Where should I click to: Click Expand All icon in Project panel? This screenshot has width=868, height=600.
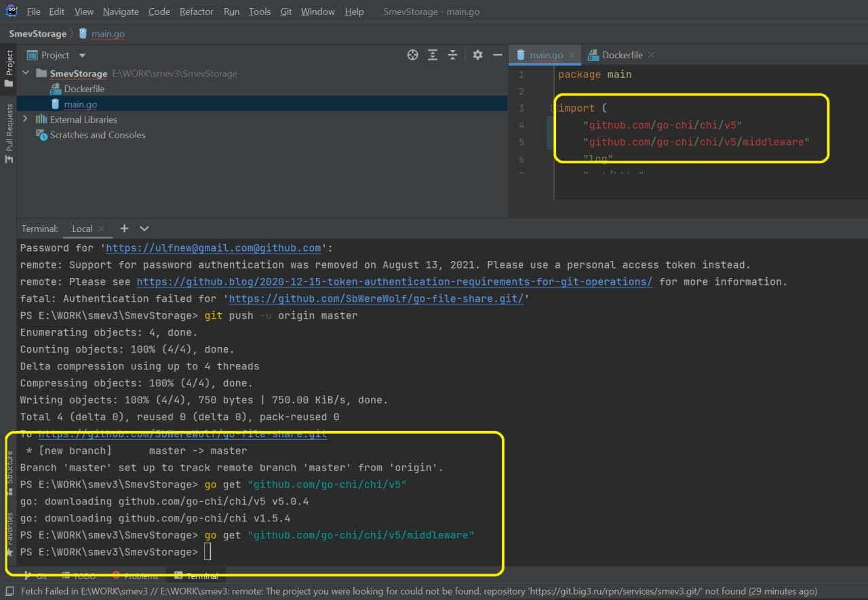[433, 55]
